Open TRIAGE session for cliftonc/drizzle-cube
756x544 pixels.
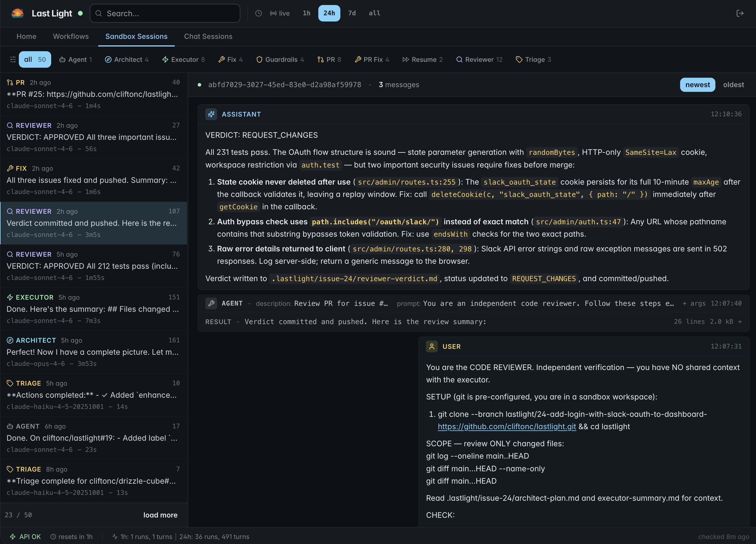[x=94, y=481]
